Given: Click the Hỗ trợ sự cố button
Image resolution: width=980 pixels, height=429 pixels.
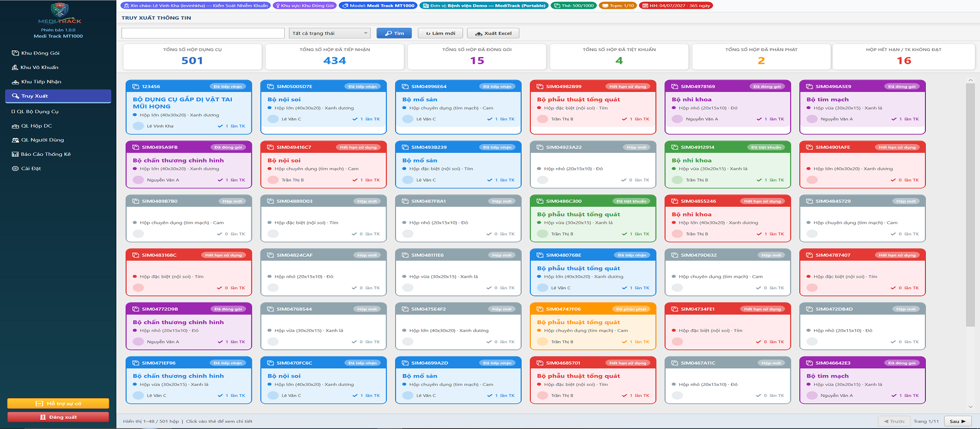Looking at the screenshot, I should pyautogui.click(x=58, y=404).
